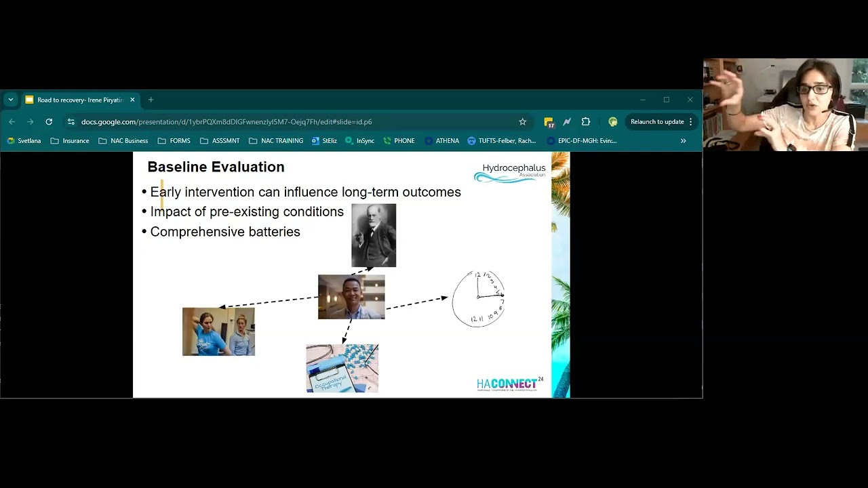This screenshot has width=868, height=488.
Task: Click the Comprehensive batteries bullet
Action: point(225,232)
